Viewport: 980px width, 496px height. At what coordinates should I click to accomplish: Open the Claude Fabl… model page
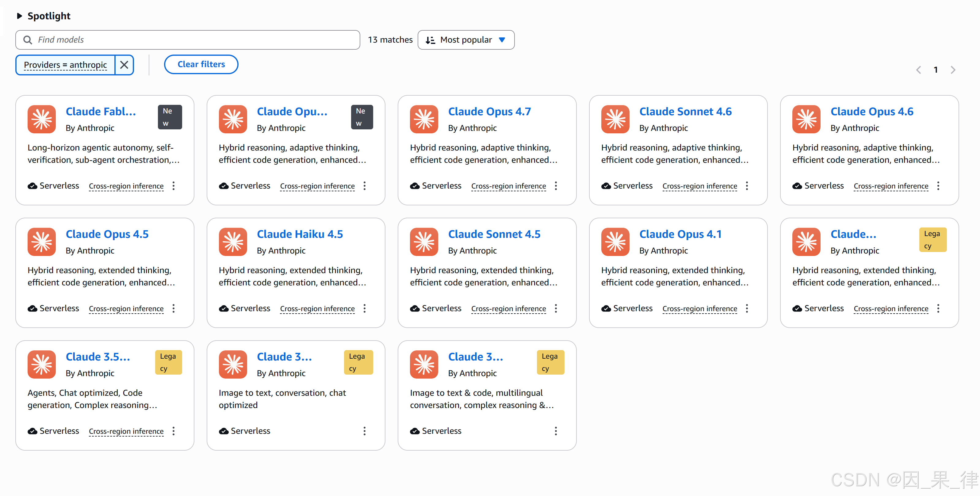[101, 112]
